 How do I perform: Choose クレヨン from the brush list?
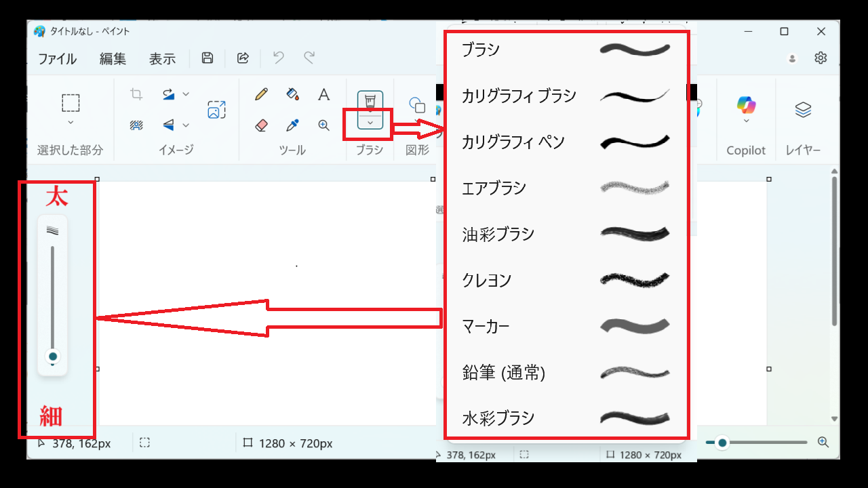pyautogui.click(x=566, y=280)
